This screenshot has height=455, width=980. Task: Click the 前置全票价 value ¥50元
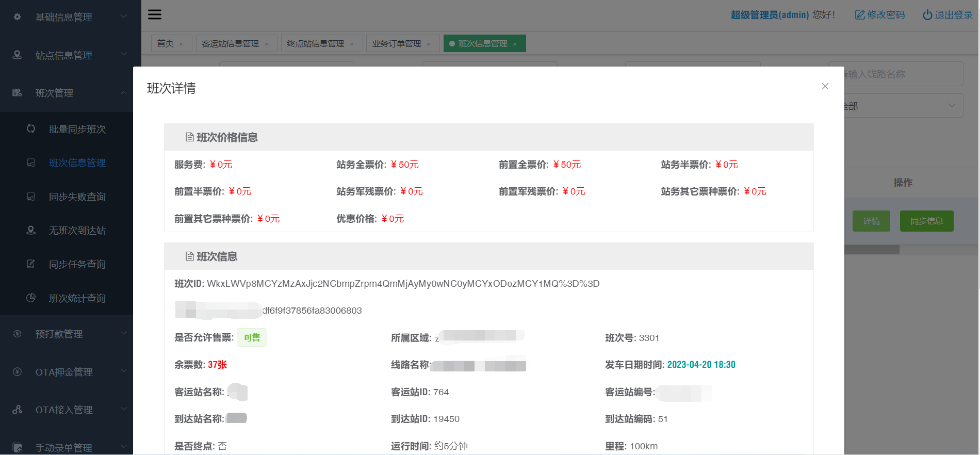click(567, 165)
